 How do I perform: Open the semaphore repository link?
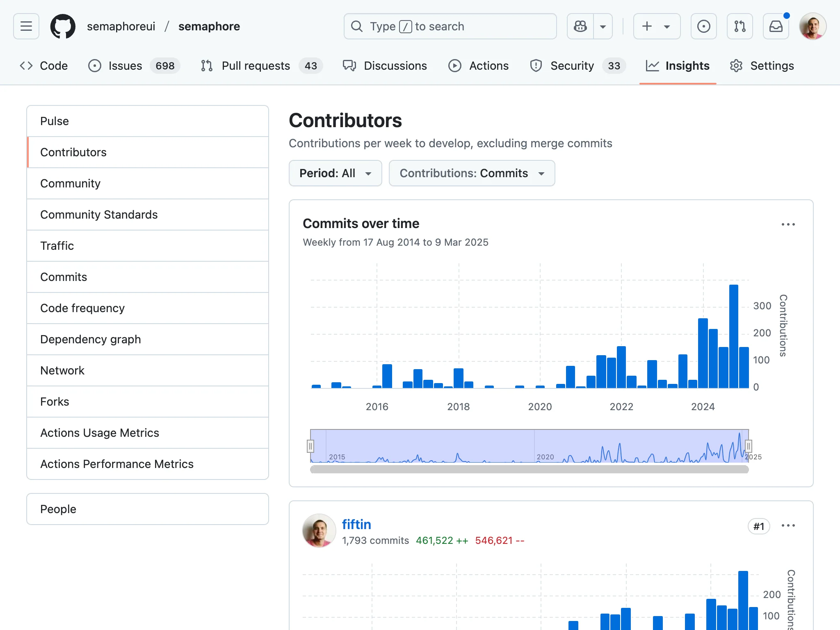209,26
